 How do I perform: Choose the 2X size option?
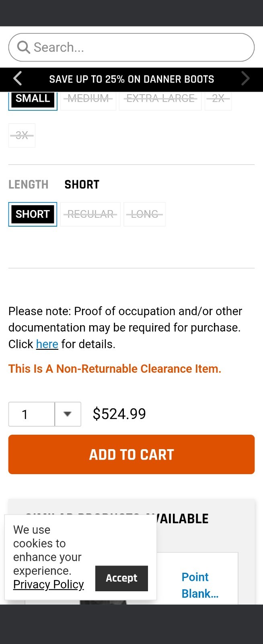(x=218, y=99)
